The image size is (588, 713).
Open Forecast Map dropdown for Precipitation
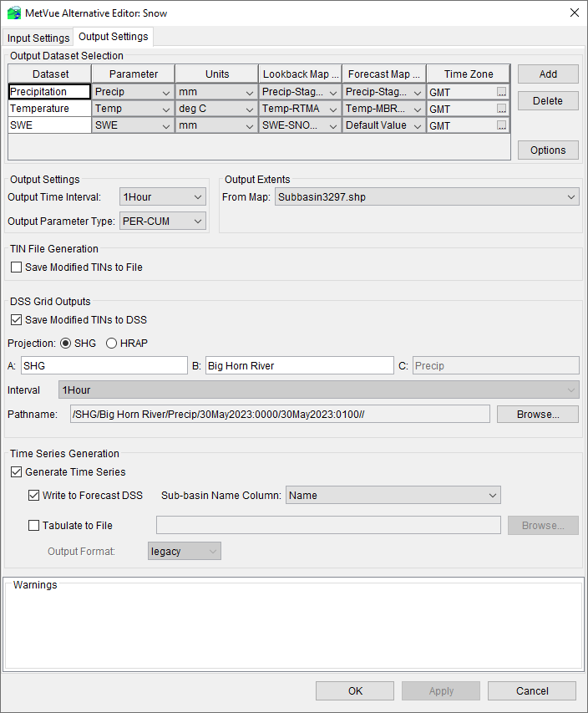384,92
